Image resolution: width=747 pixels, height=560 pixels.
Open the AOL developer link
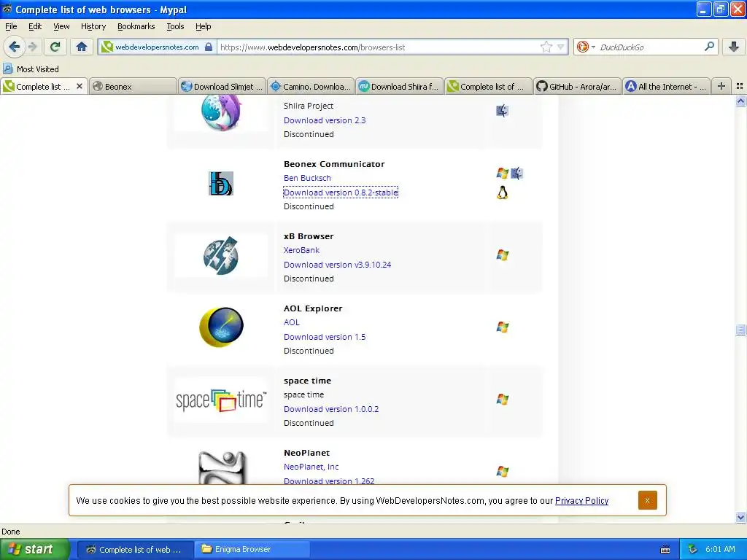click(292, 322)
